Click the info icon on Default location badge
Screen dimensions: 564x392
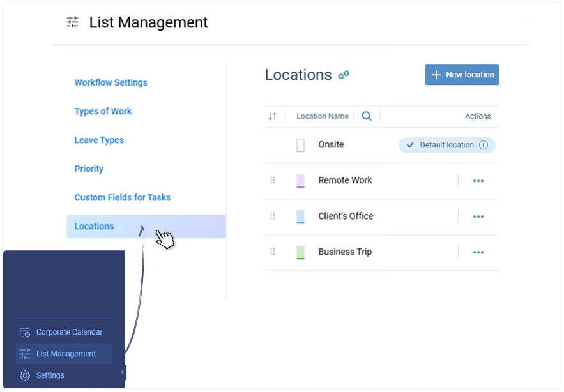click(x=484, y=145)
